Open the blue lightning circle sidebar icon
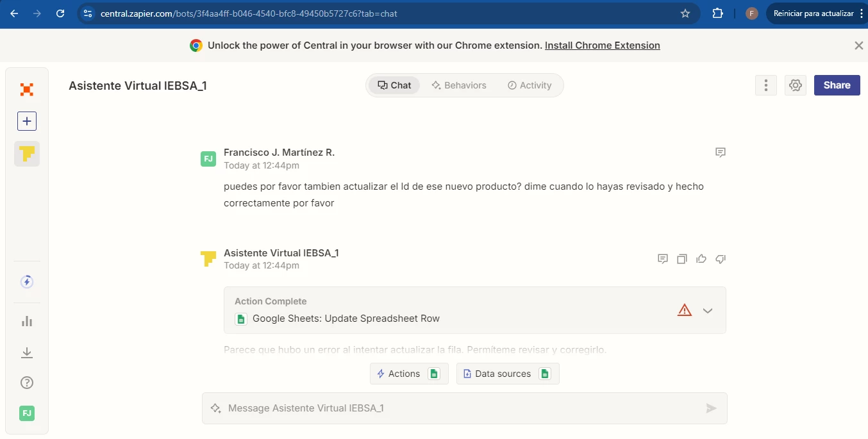This screenshot has height=439, width=868. tap(27, 281)
